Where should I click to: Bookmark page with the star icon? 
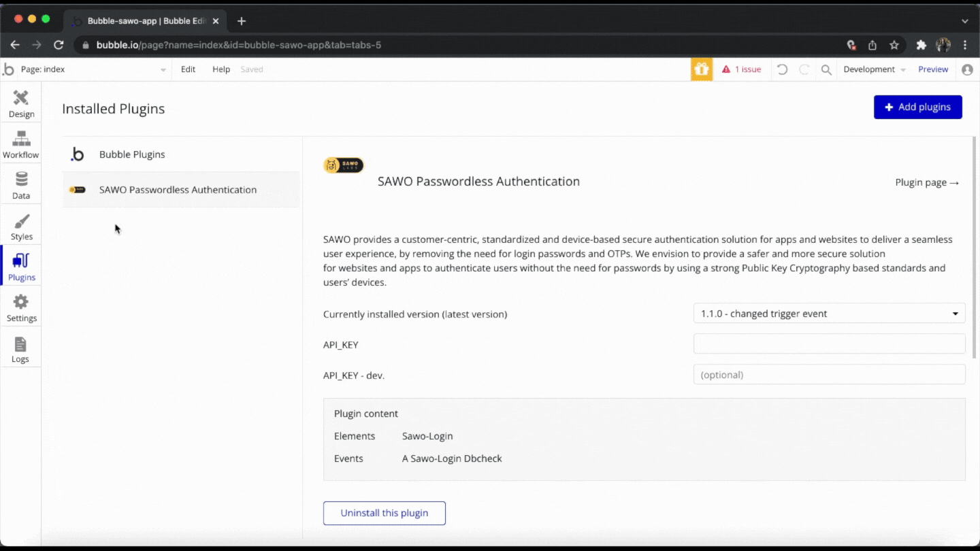tap(894, 45)
